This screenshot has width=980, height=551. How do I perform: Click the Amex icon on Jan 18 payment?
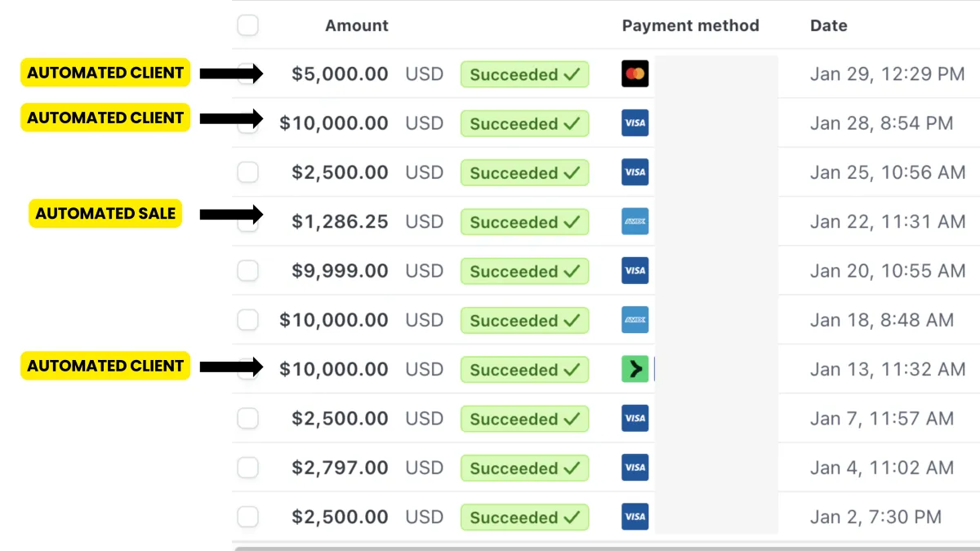click(635, 320)
